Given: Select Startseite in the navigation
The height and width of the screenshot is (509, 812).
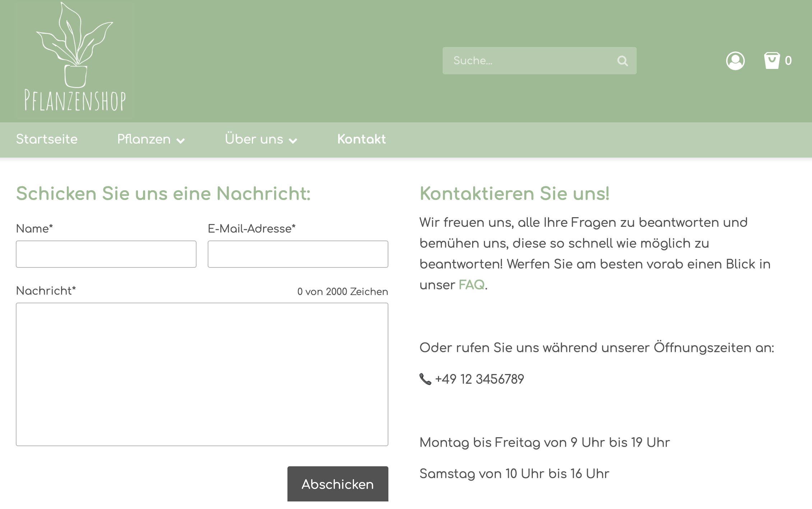Looking at the screenshot, I should click(x=47, y=139).
